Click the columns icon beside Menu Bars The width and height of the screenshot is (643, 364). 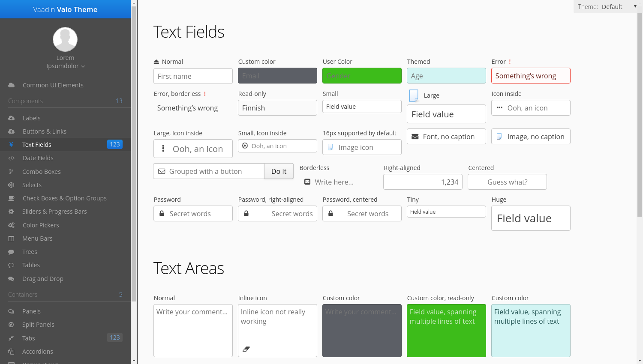tap(11, 239)
